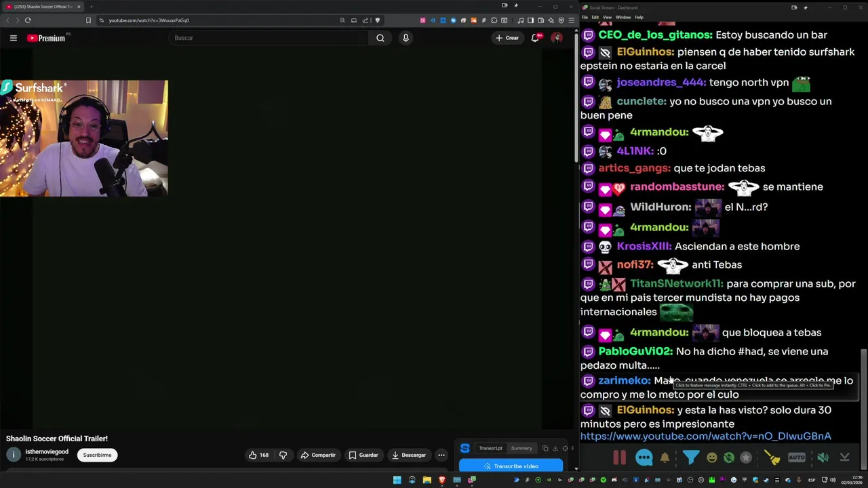Open the blue funnel filter in Social Stream
The height and width of the screenshot is (488, 868).
(690, 457)
